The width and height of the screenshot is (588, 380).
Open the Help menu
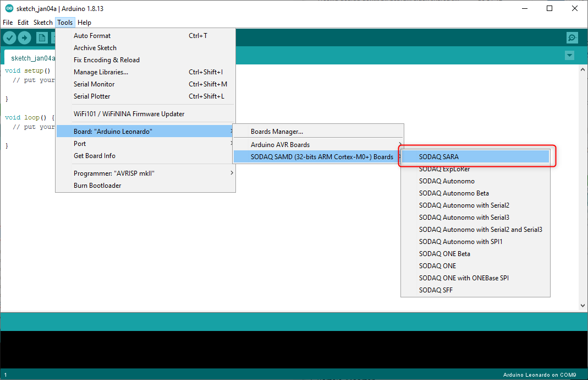84,23
